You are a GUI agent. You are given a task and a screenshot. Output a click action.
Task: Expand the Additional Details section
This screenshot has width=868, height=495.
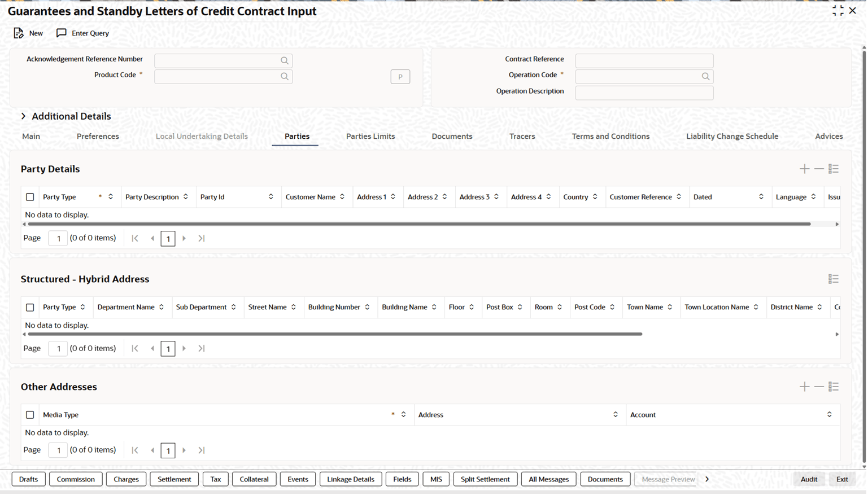click(x=23, y=116)
